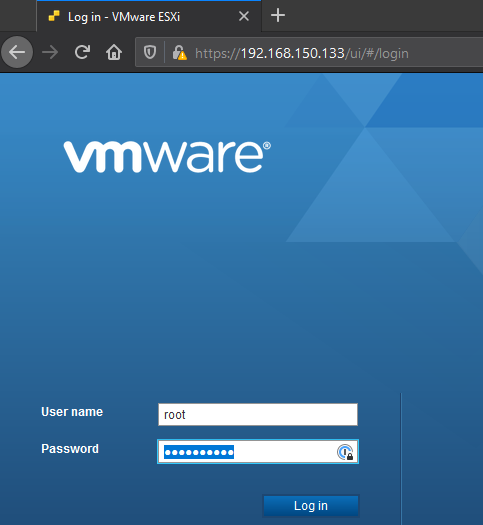Click the User name label

72,412
